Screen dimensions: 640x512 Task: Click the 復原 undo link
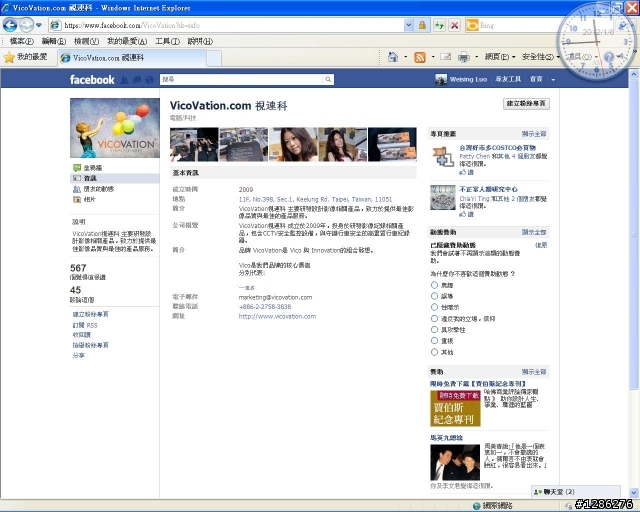tap(541, 245)
